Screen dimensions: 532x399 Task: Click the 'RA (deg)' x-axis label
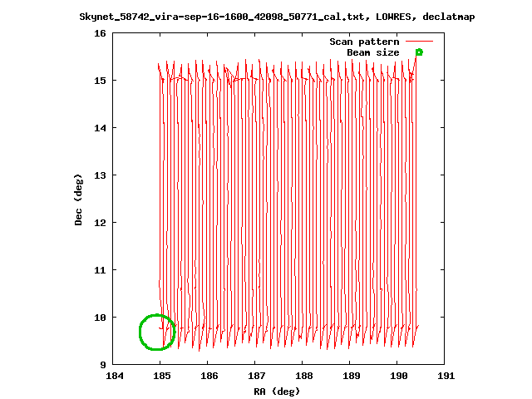coord(277,392)
